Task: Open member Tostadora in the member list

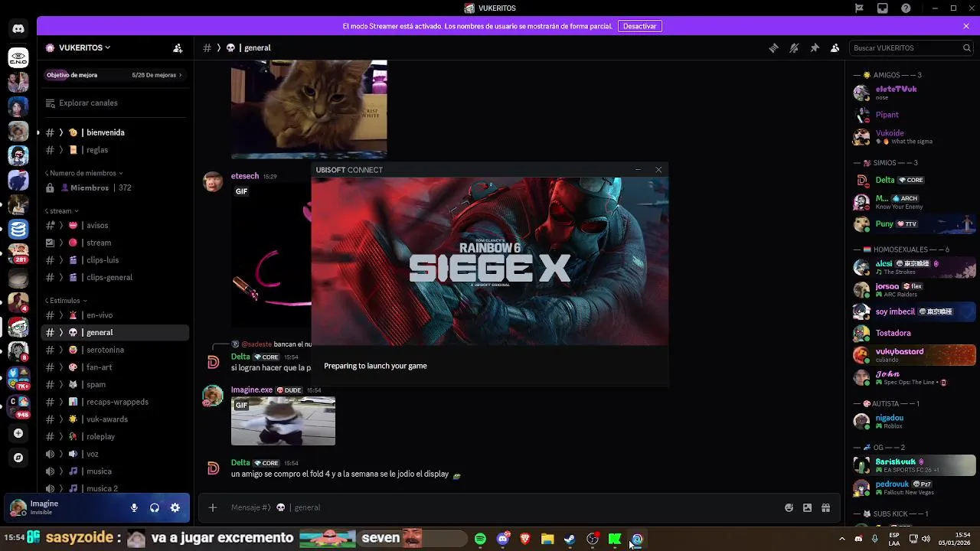Action: click(x=913, y=333)
